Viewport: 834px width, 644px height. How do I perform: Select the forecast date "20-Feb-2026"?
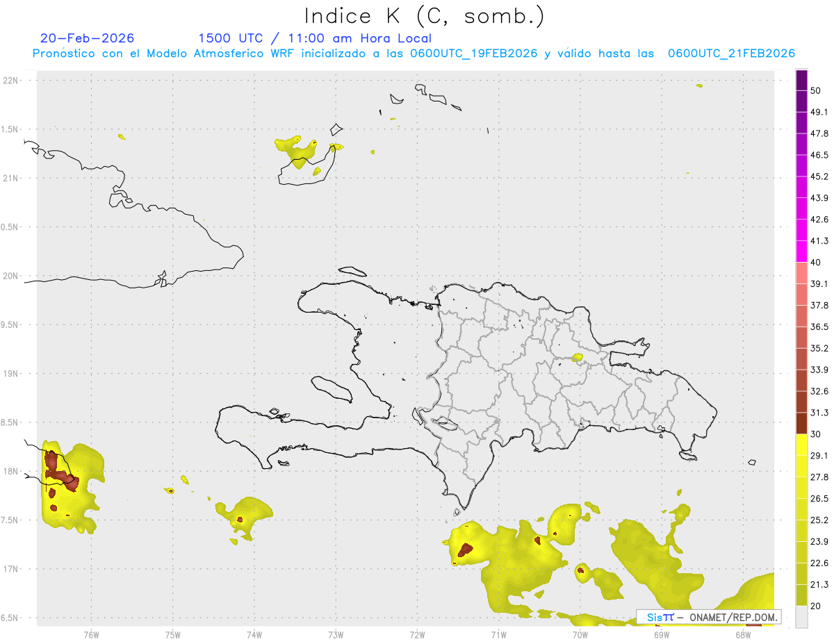tap(87, 38)
